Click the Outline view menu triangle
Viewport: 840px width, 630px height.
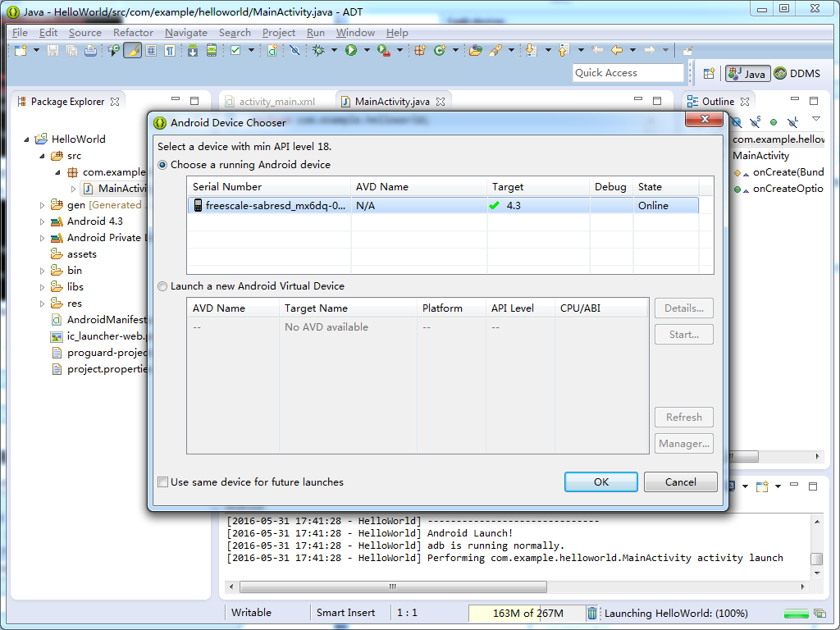tap(816, 119)
